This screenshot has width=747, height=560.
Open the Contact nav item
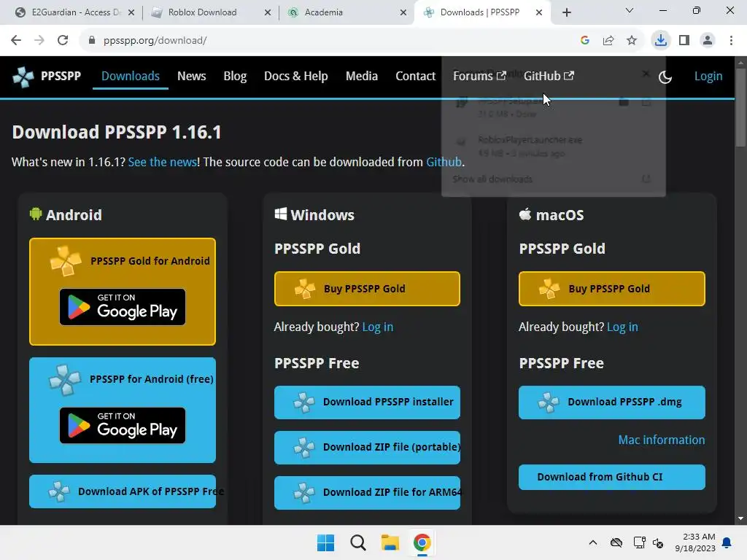[415, 76]
